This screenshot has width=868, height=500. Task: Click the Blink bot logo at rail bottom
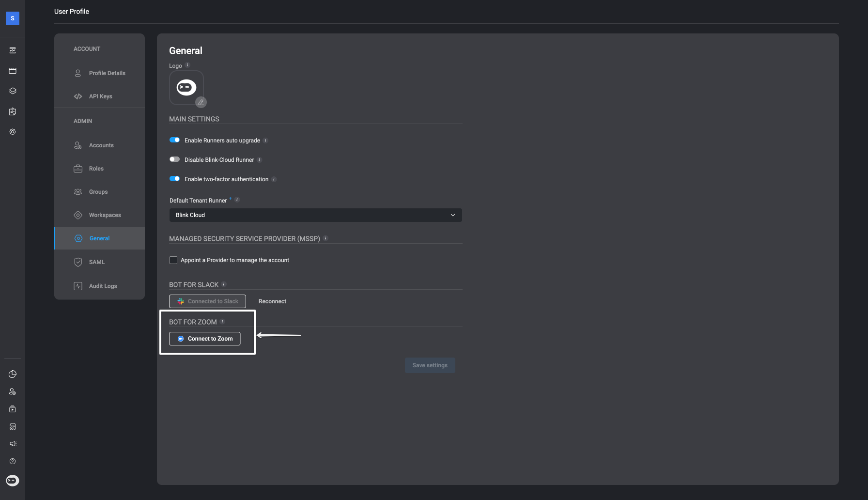13,480
